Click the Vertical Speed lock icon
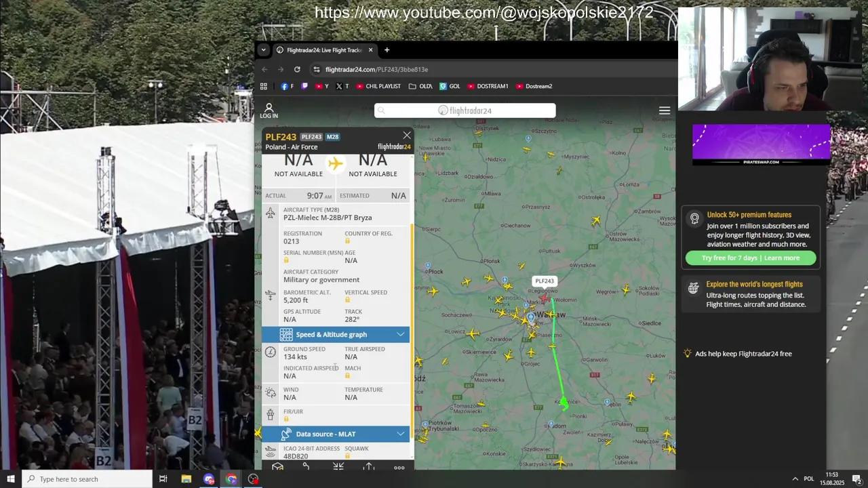Viewport: 868px width, 488px height. [x=347, y=300]
